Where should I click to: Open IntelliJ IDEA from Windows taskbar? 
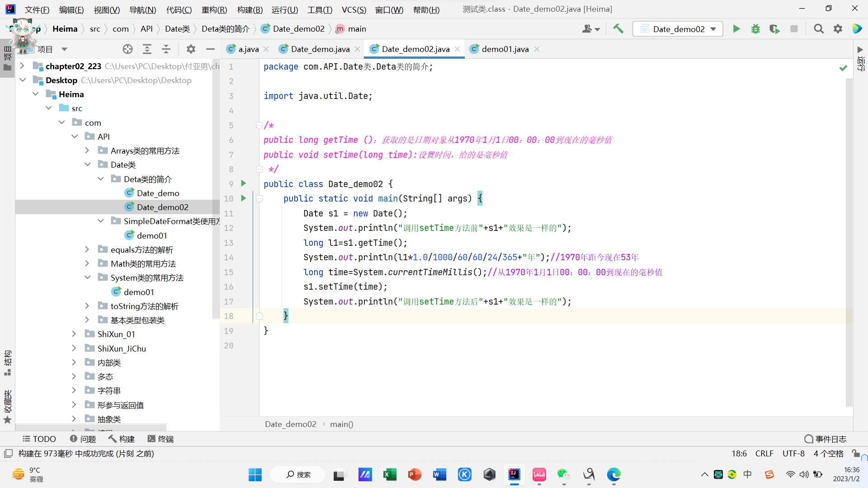(514, 474)
